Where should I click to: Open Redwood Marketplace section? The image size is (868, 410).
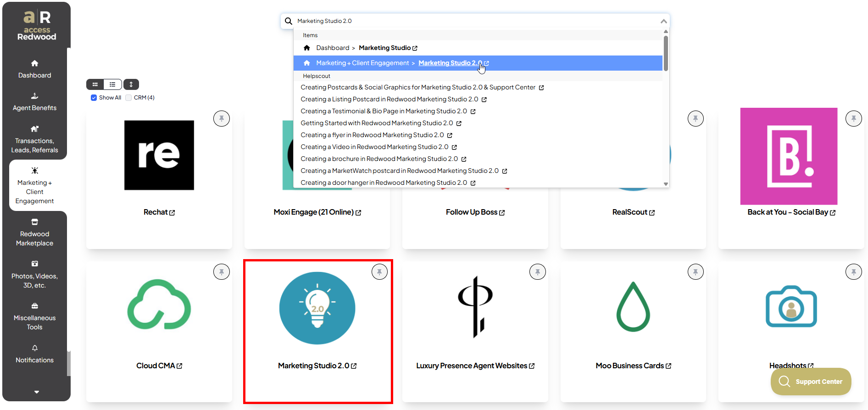[34, 233]
